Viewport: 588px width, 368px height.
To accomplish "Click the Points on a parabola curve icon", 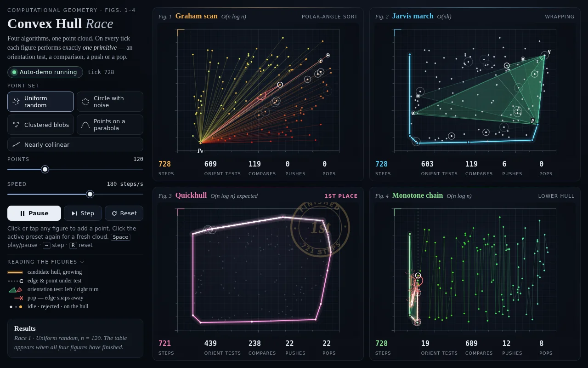I will pos(85,125).
